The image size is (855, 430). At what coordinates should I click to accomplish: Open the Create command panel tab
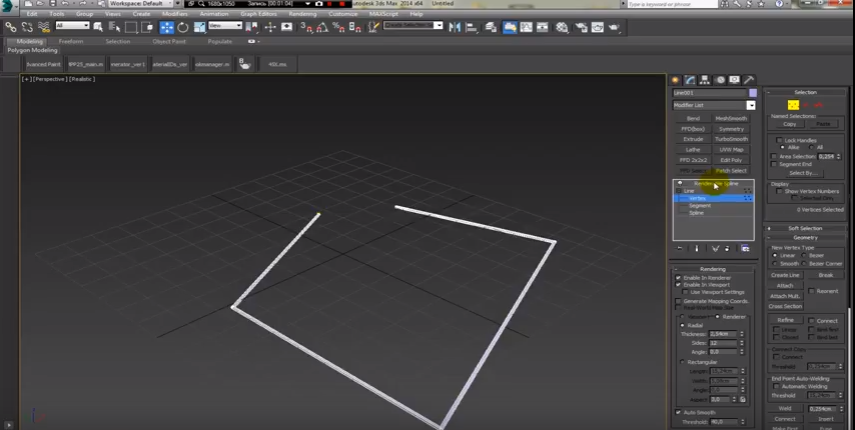coord(675,80)
